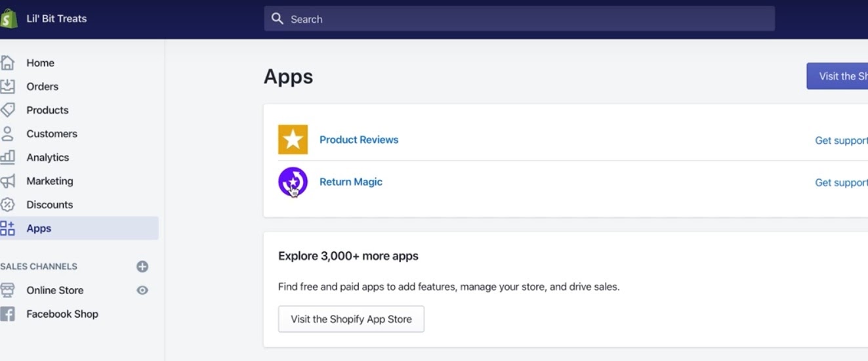Click the Explore 3,000+ more apps heading
This screenshot has width=868, height=361.
pyautogui.click(x=348, y=256)
